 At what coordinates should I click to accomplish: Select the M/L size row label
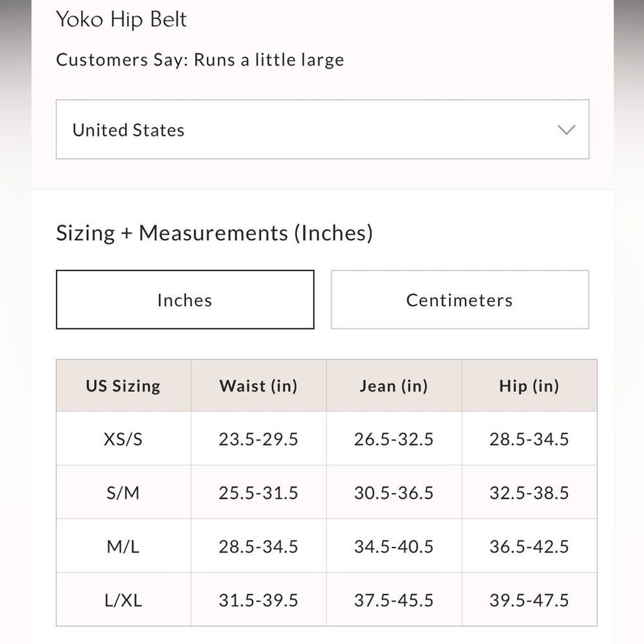point(123,547)
